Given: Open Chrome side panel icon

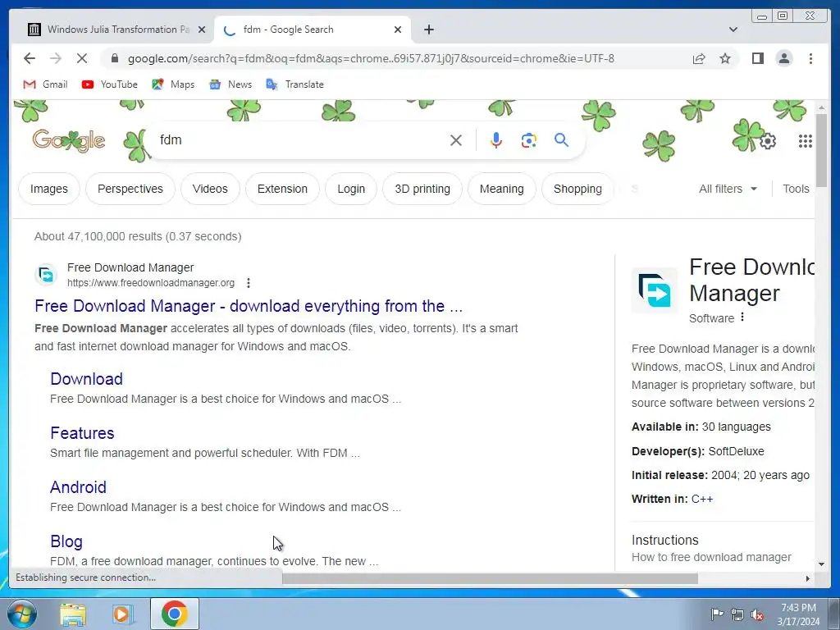Looking at the screenshot, I should tap(757, 58).
